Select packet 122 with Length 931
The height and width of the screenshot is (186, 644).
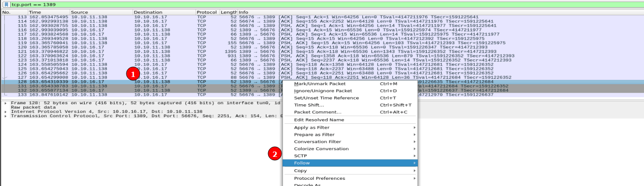[322, 55]
